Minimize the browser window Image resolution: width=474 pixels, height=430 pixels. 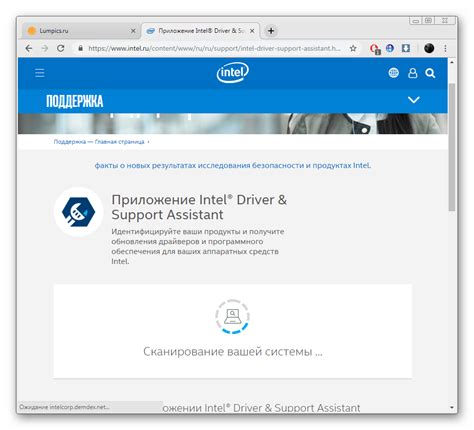[x=416, y=21]
